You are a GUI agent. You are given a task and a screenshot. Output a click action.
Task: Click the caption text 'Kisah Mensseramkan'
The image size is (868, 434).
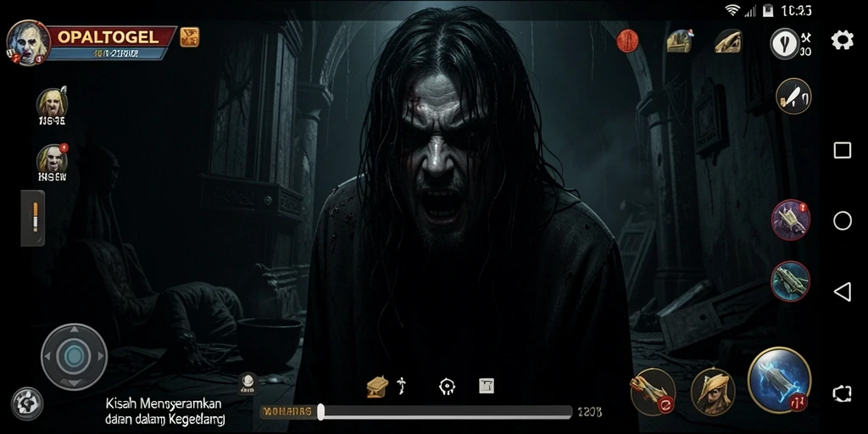pos(164,403)
